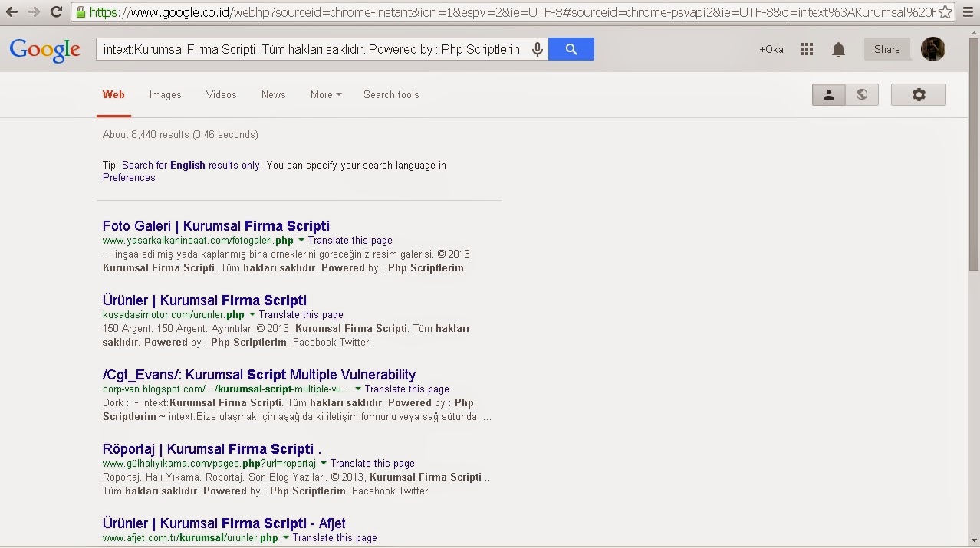
Task: Click the scrollbar down arrow
Action: (973, 540)
